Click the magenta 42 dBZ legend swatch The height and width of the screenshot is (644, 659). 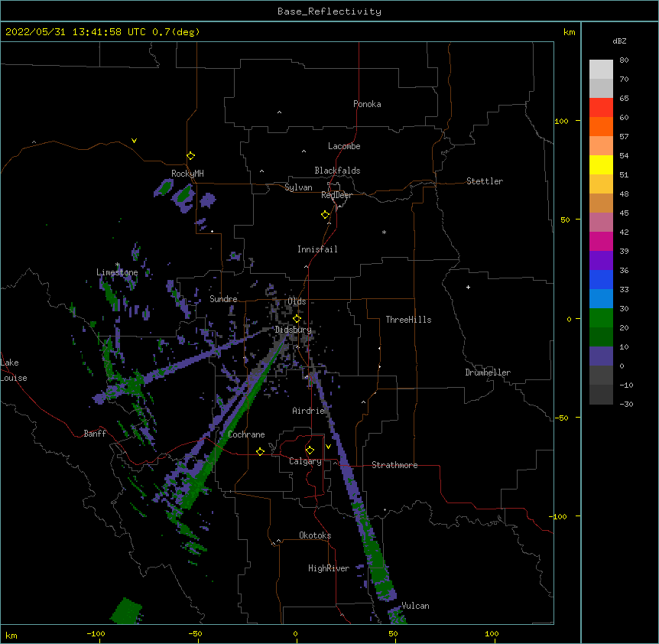click(x=601, y=241)
